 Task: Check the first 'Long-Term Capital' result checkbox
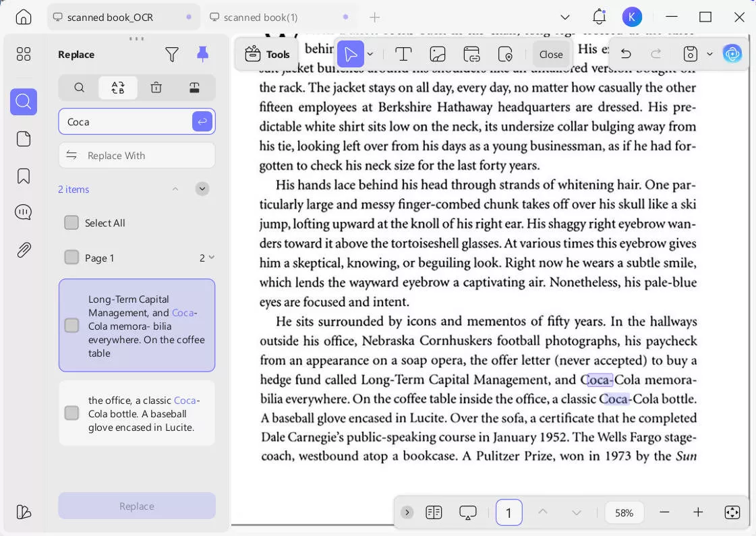(71, 325)
